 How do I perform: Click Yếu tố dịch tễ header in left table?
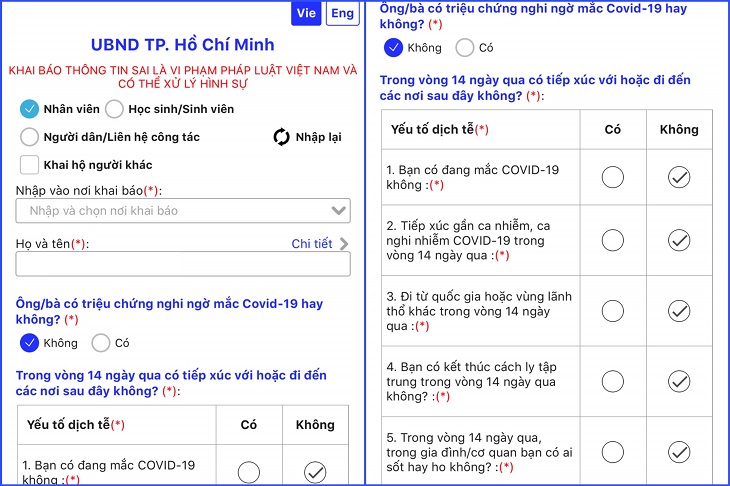point(75,425)
